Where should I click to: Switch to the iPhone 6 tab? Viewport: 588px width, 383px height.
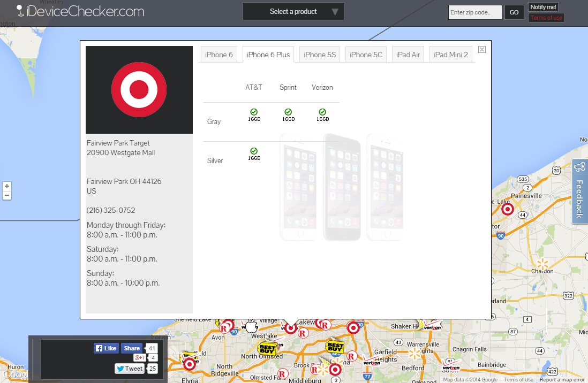[x=218, y=55]
